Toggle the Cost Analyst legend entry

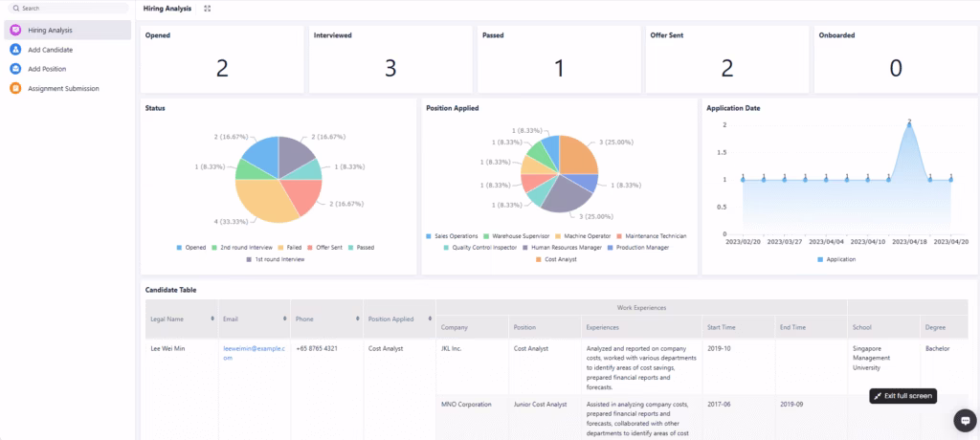pos(558,259)
